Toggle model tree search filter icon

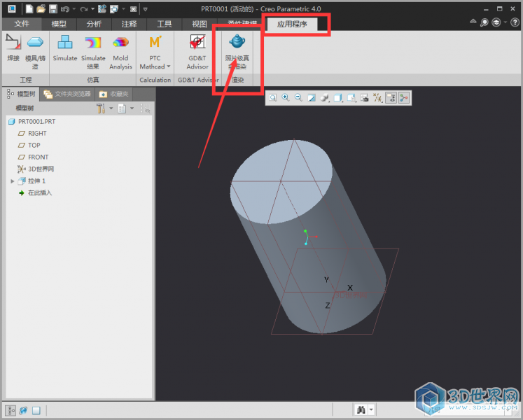(146, 108)
